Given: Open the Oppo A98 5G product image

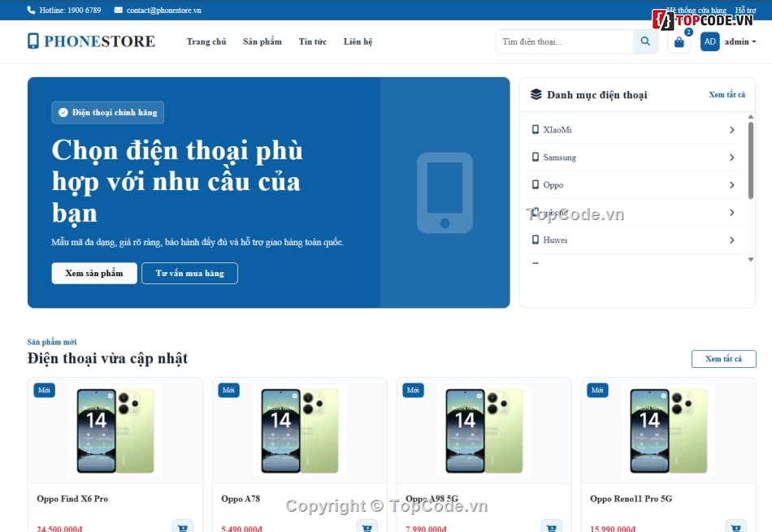Looking at the screenshot, I should tap(484, 430).
